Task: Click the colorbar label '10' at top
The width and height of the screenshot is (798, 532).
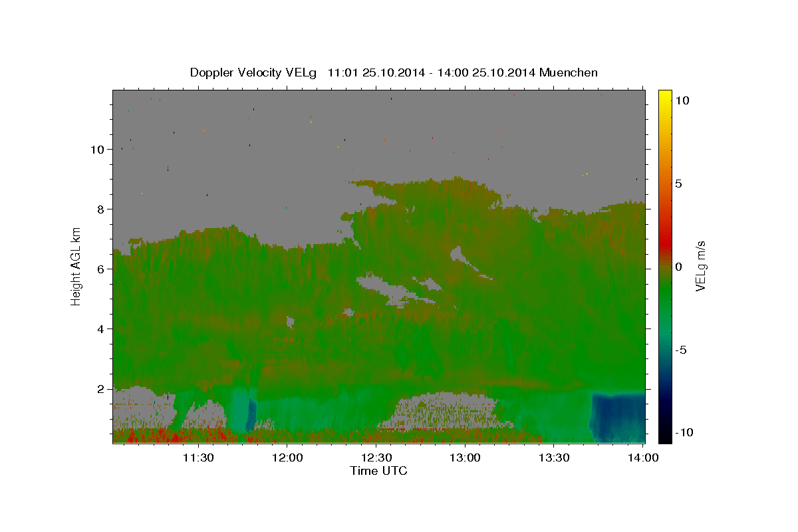Action: click(x=682, y=100)
